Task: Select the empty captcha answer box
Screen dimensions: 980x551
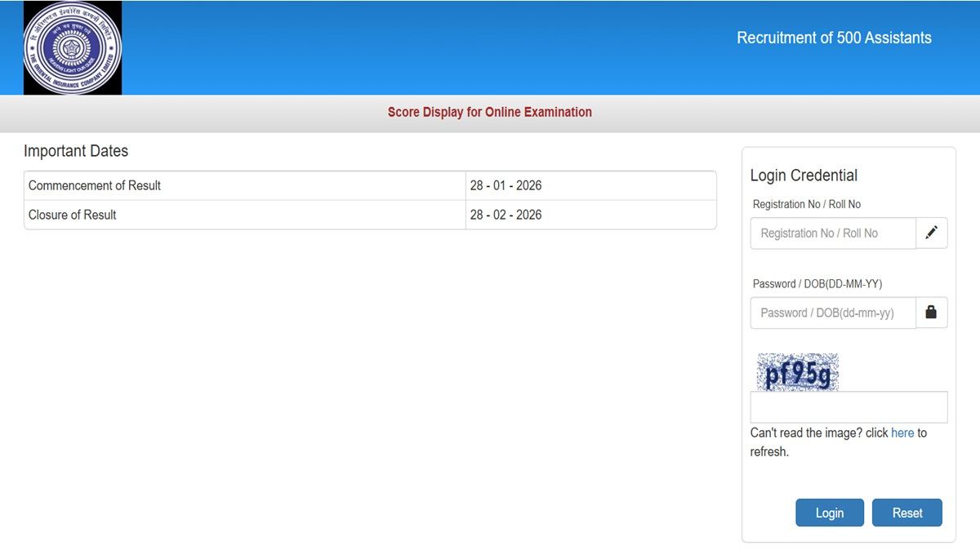Action: 849,407
